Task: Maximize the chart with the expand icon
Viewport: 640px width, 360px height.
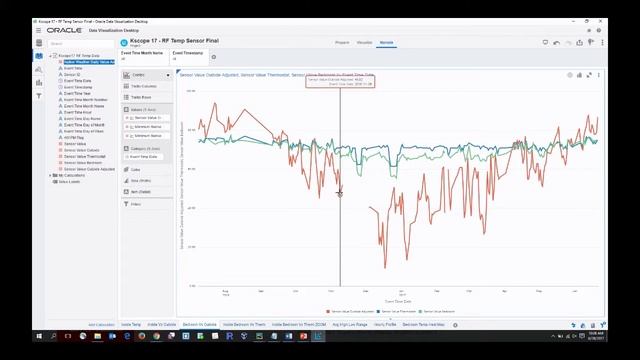Action: pyautogui.click(x=589, y=75)
